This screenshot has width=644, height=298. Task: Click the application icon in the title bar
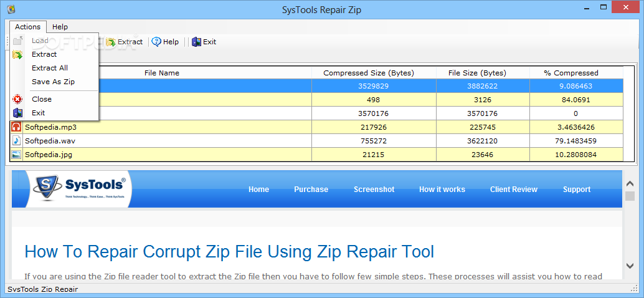pyautogui.click(x=11, y=10)
